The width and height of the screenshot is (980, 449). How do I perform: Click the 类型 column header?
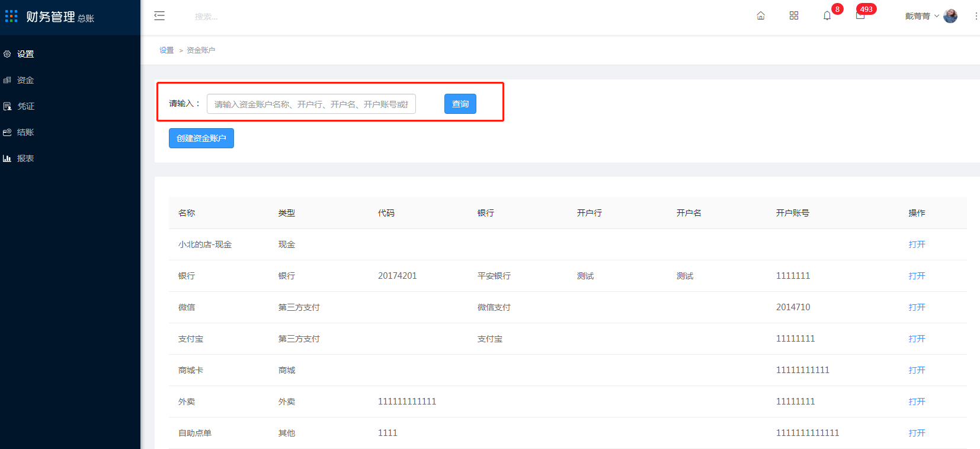pyautogui.click(x=287, y=213)
